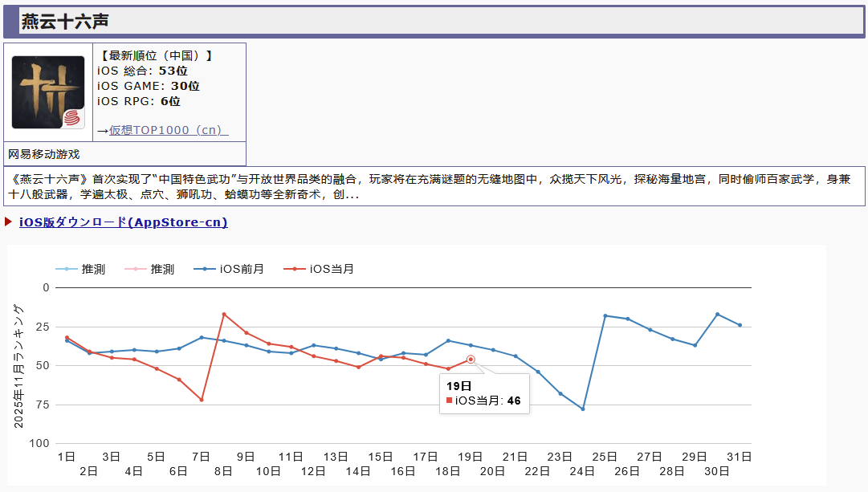Click the iOS GAME: 30位 ranking text

click(149, 86)
